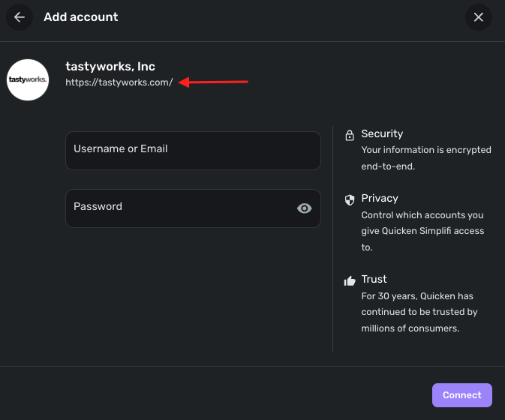Click the Privacy shield icon
Viewport: 505px width, 420px height.
click(350, 199)
